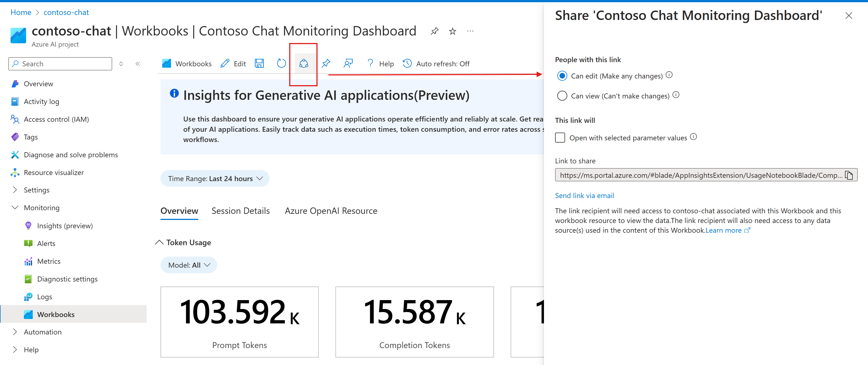Click the pin icon in workbook toolbar
868x365 pixels.
(x=326, y=63)
